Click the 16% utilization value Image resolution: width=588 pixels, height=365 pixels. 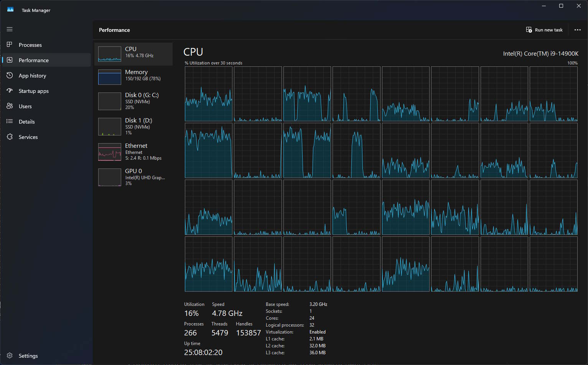pos(191,314)
